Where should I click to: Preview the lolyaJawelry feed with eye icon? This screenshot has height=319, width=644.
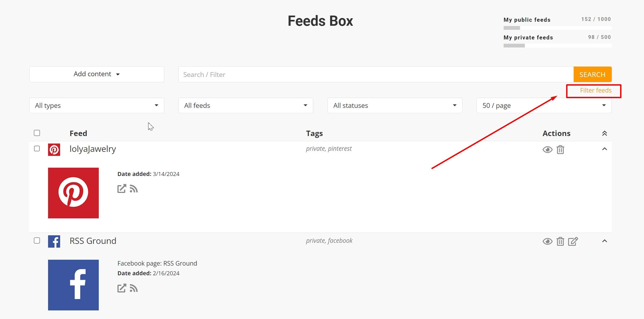click(547, 149)
